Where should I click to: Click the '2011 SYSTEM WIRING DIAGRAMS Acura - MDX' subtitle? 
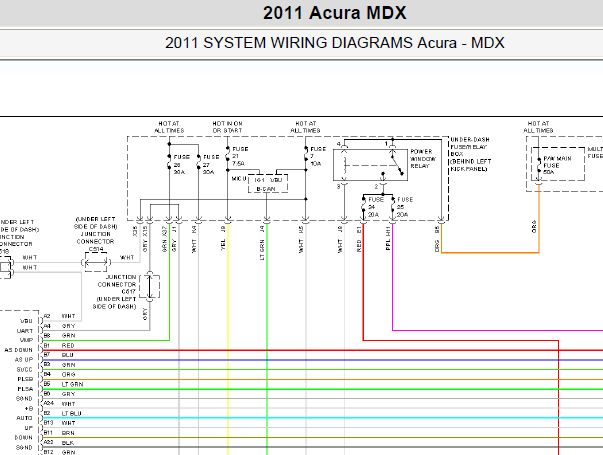pos(335,43)
